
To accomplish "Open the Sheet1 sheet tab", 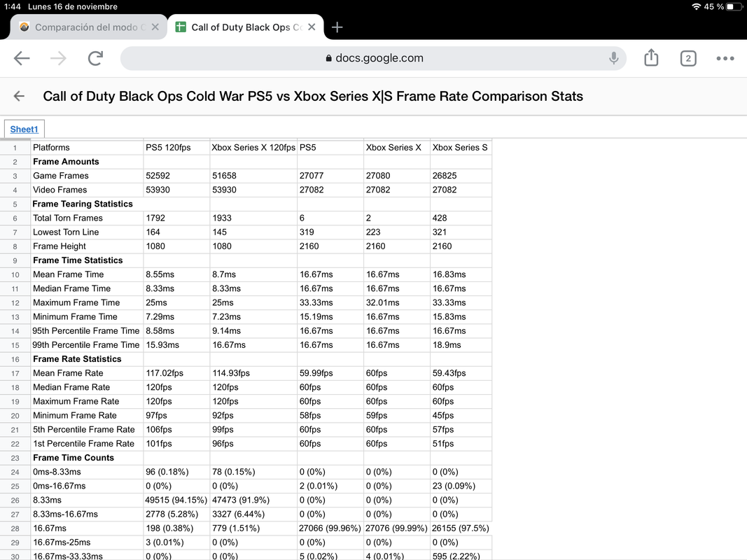I will pos(24,129).
